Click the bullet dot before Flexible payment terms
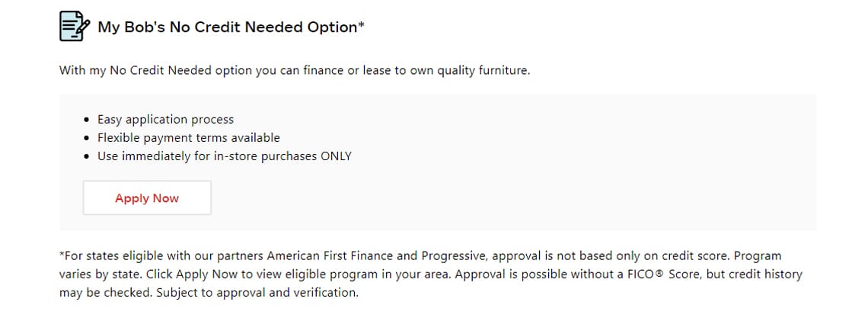The image size is (868, 318). click(86, 138)
